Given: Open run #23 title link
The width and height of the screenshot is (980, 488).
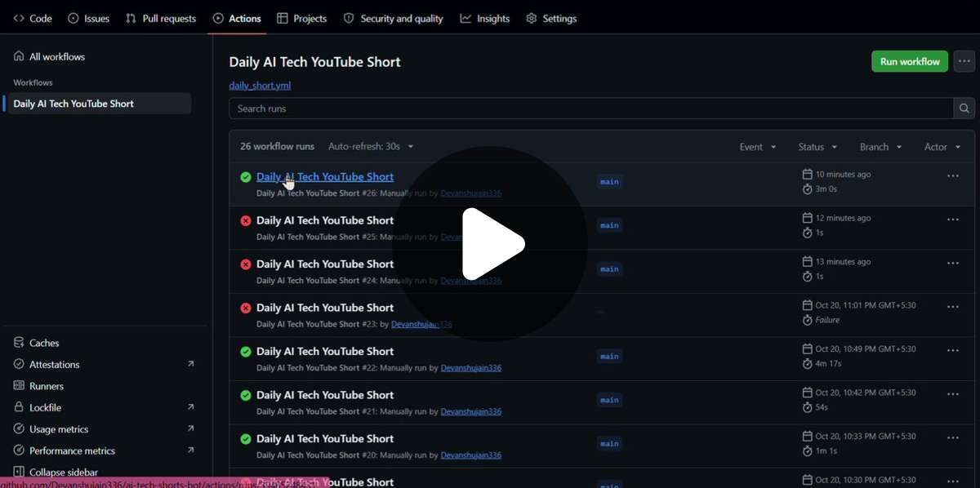Looking at the screenshot, I should pos(325,308).
